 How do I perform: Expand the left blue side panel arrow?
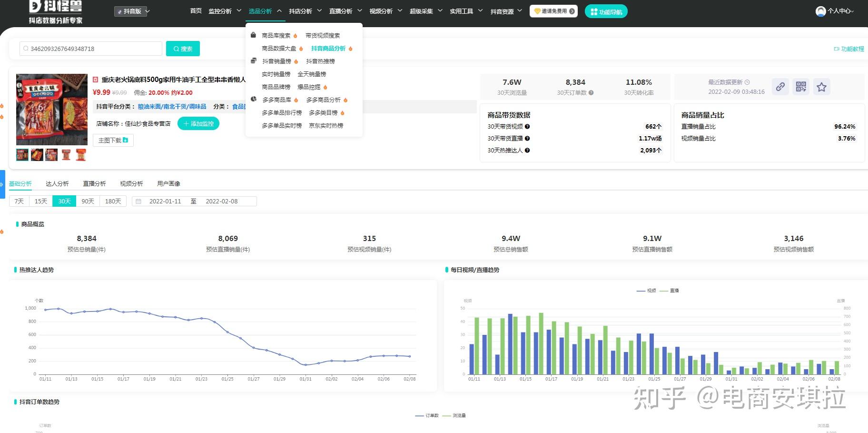2,184
